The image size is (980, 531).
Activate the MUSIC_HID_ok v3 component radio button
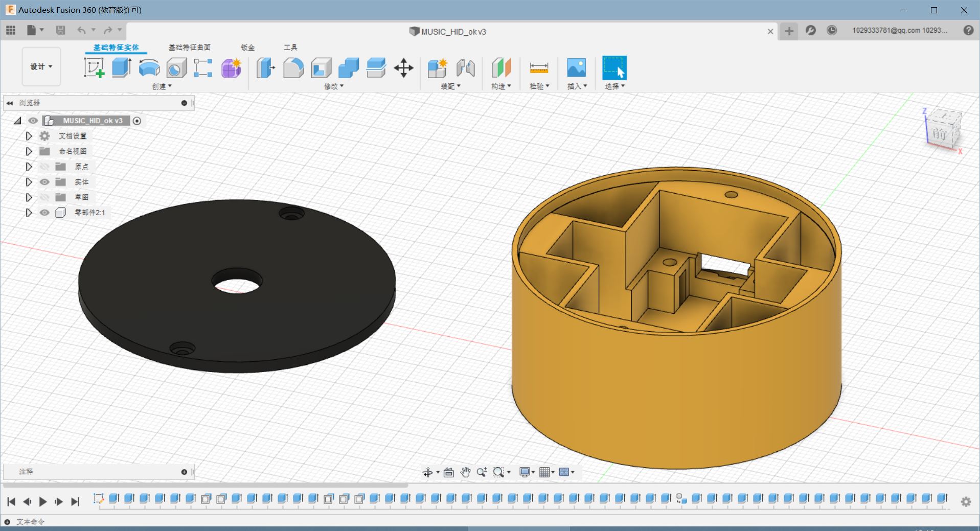coord(137,121)
